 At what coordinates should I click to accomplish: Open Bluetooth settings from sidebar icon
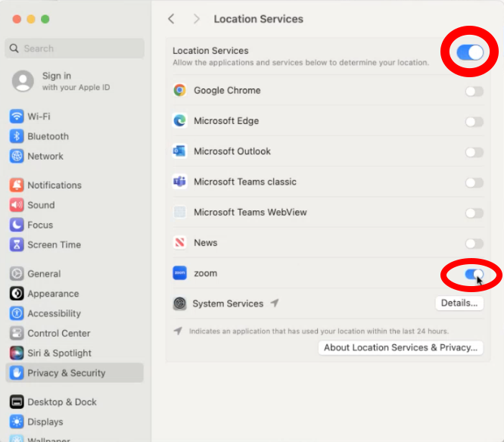click(17, 136)
